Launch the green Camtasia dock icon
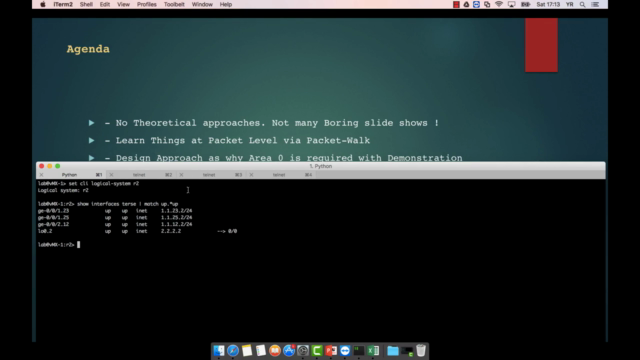This screenshot has width=640, height=360. pyautogui.click(x=317, y=351)
